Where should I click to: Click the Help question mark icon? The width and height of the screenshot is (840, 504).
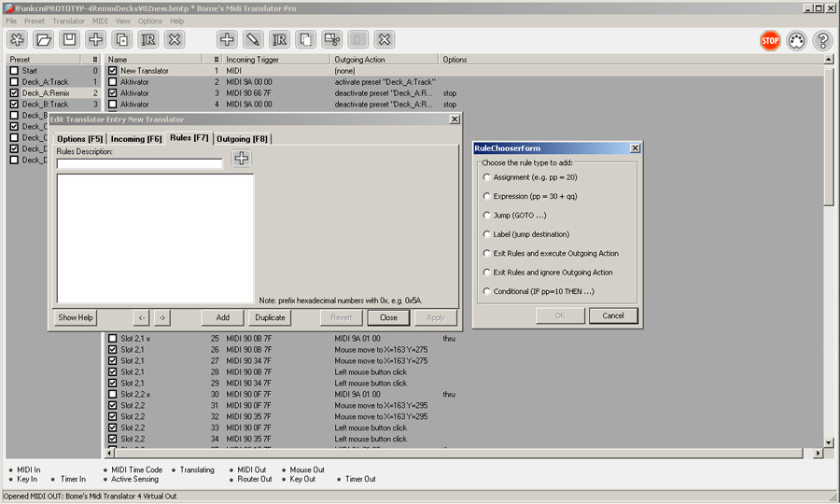[822, 40]
